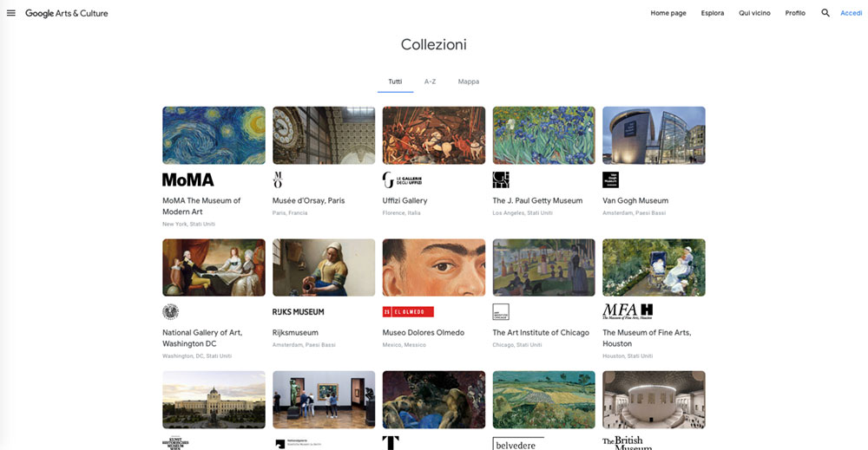Click the Musée d'Orsay MO logo
The width and height of the screenshot is (868, 450).
point(278,179)
